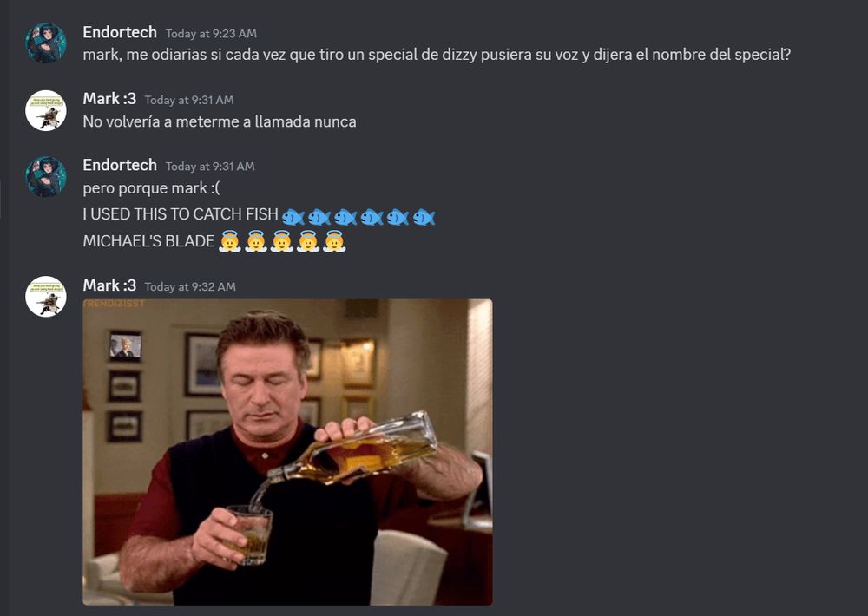Viewport: 868px width, 616px height.
Task: Click the last fish emoji in the row
Action: pyautogui.click(x=424, y=217)
